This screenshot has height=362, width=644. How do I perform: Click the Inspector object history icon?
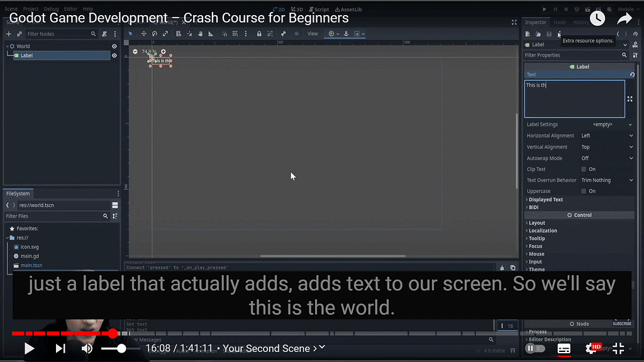[635, 34]
